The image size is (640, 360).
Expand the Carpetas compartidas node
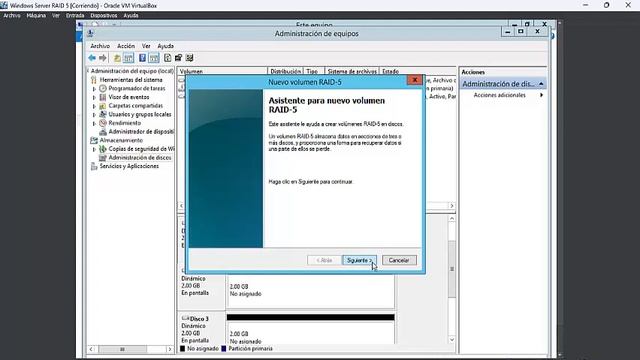95,106
